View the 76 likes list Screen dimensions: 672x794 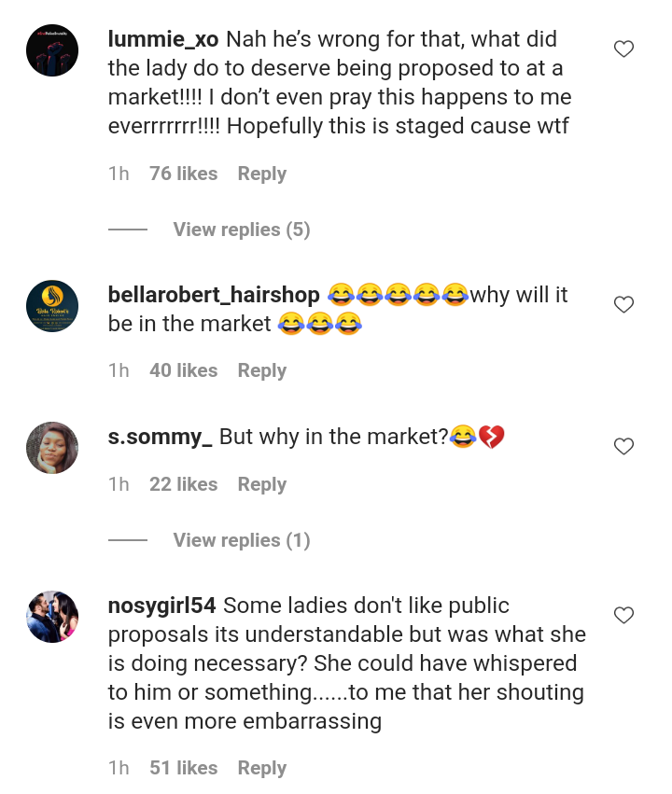183,174
